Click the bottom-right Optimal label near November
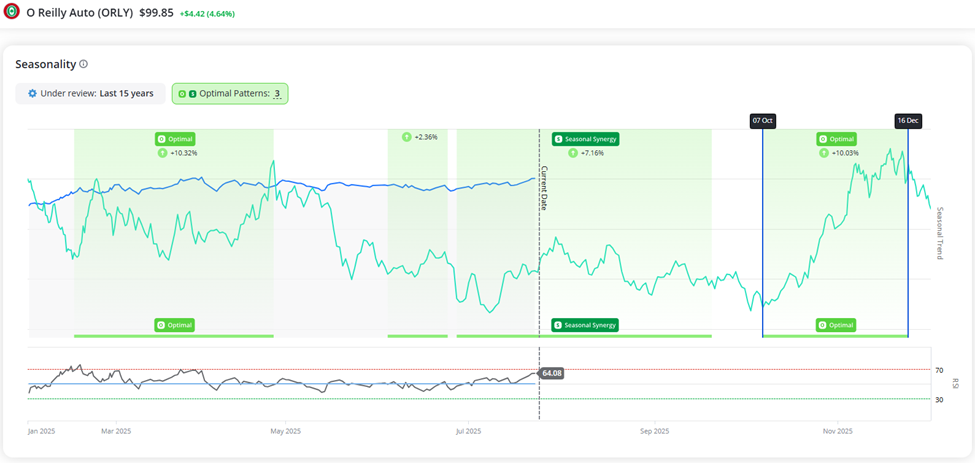975x463 pixels. [836, 325]
